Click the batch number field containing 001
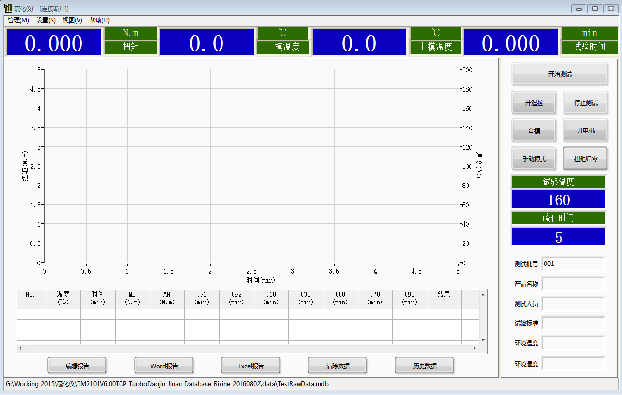This screenshot has width=622, height=395. pos(573,264)
